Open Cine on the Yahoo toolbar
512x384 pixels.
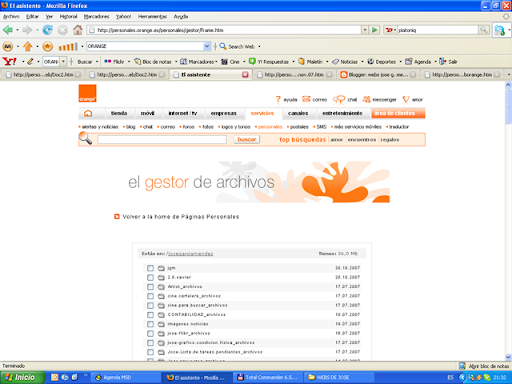pos(230,62)
